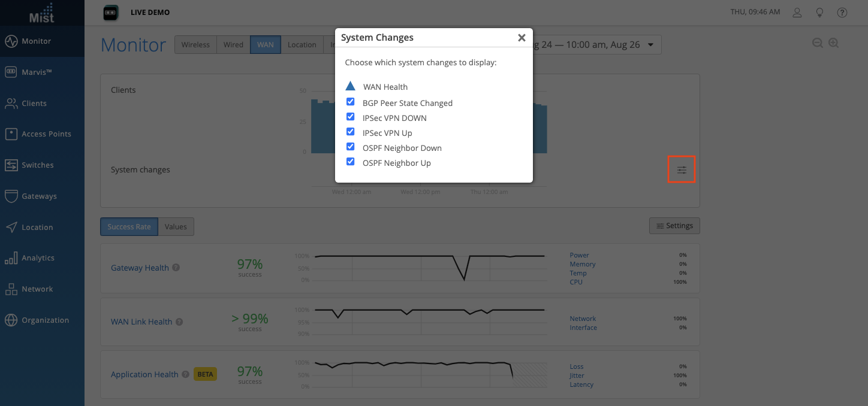Screen dimensions: 868x406
Task: Close the System Changes dialog
Action: (x=522, y=38)
